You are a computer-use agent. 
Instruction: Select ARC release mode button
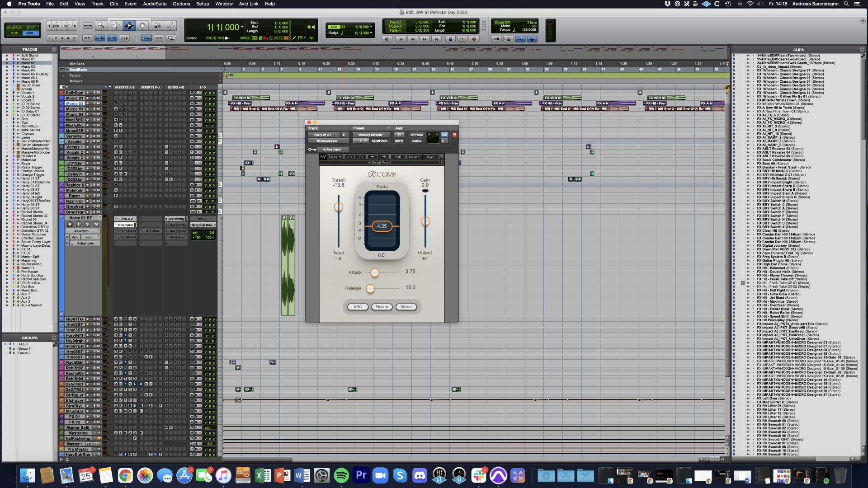click(x=358, y=307)
